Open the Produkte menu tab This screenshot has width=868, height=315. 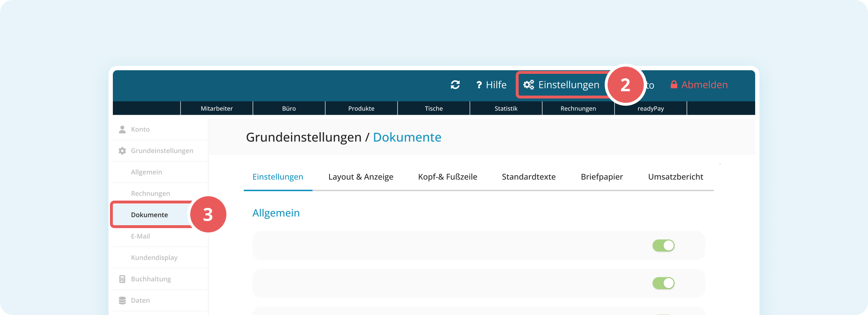[x=361, y=108]
